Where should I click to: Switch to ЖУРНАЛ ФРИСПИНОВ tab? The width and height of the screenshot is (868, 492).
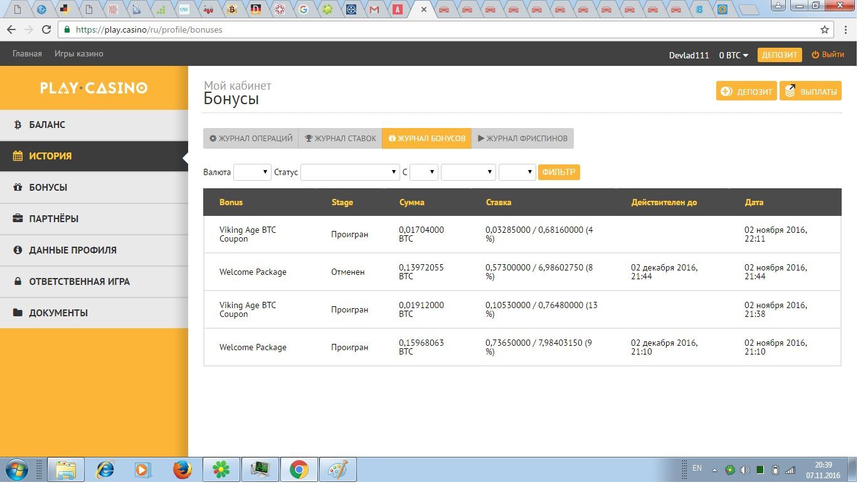tap(522, 139)
